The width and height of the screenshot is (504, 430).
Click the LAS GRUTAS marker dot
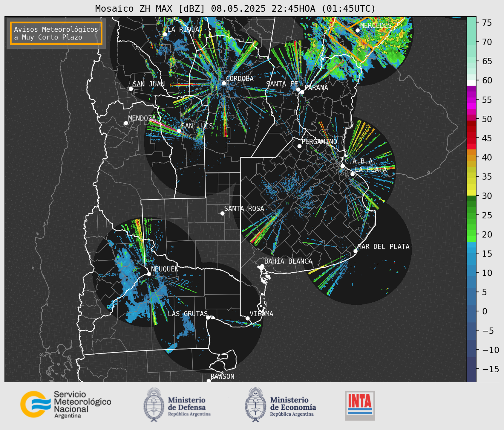(208, 318)
